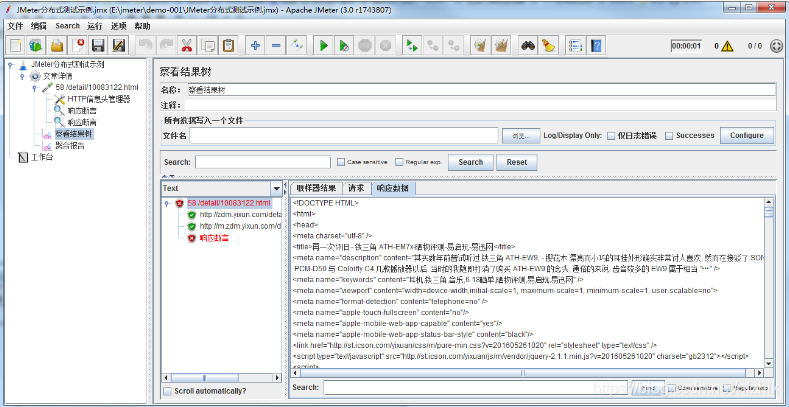Click the Shutdown threads toolbar icon

(385, 46)
